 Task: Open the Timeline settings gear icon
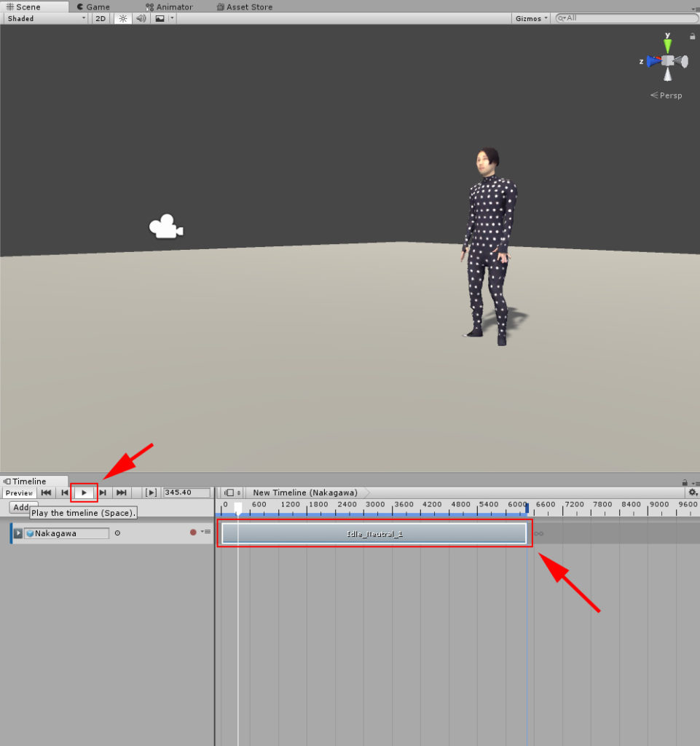click(693, 493)
